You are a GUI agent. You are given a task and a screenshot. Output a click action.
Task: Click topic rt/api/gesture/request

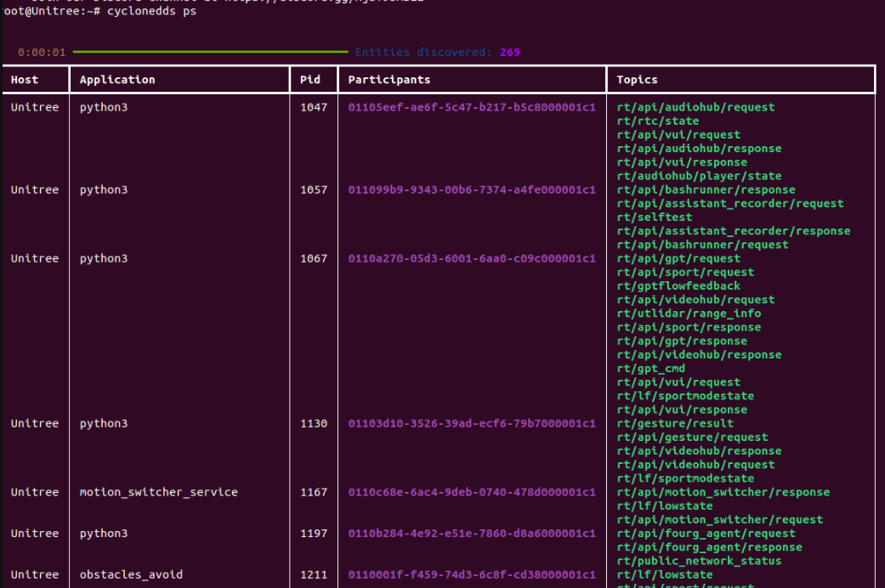[x=692, y=438]
